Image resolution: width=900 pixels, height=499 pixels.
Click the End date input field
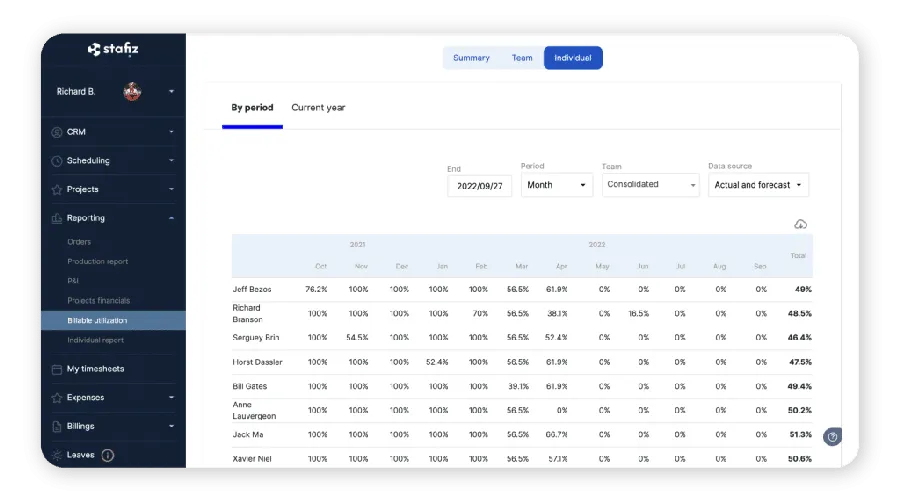coord(480,185)
